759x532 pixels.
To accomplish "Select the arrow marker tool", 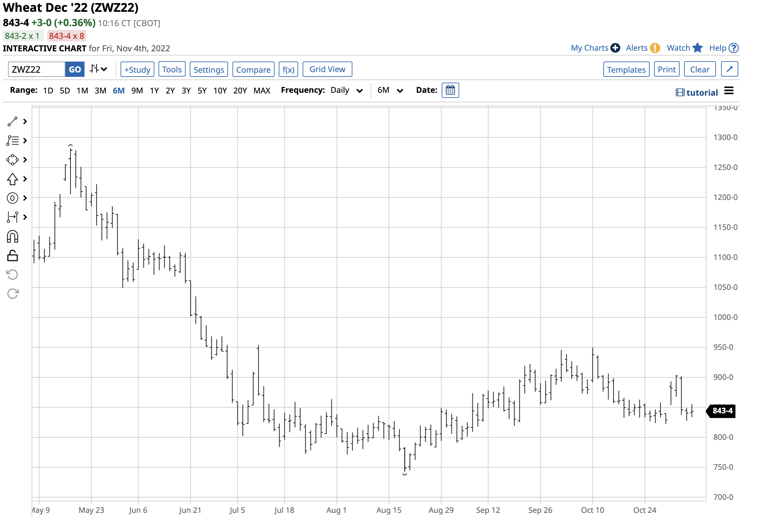I will click(x=12, y=179).
